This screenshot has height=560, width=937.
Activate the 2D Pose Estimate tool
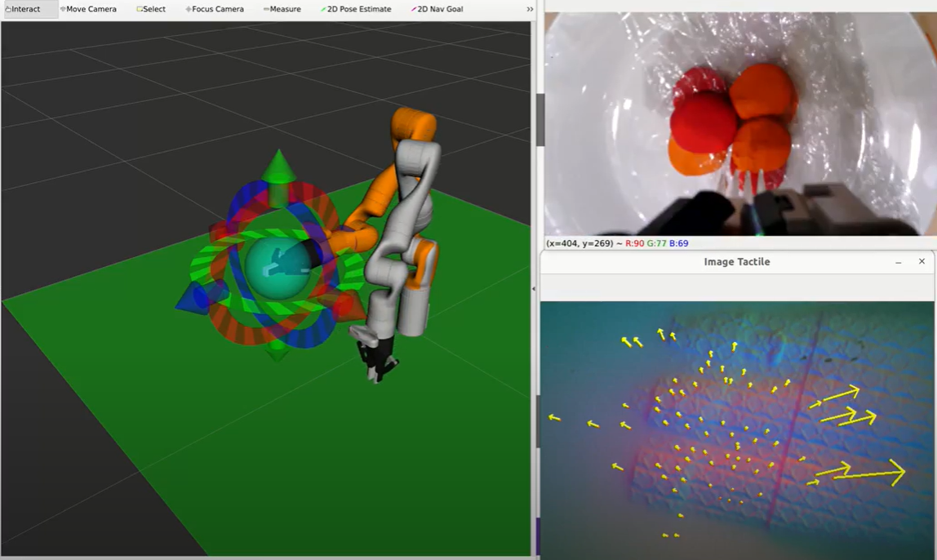[356, 9]
